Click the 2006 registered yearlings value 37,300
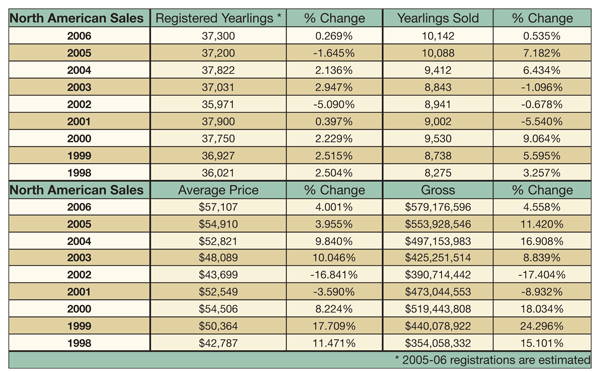Viewport: 600px width, 372px height. (x=218, y=36)
